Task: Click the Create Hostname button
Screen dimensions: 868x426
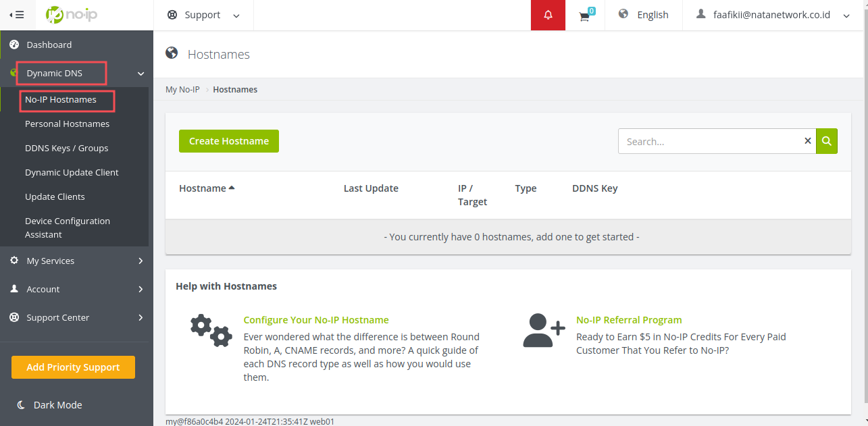Action: pos(229,141)
